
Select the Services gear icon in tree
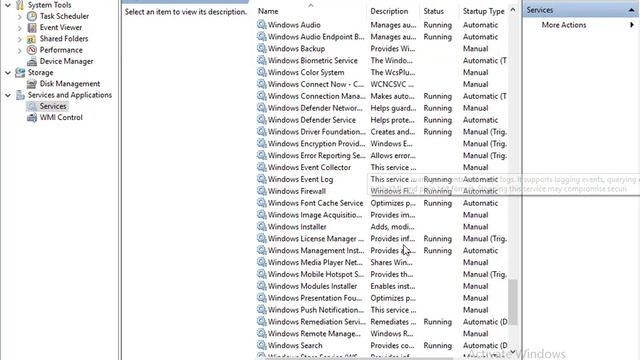coord(32,106)
